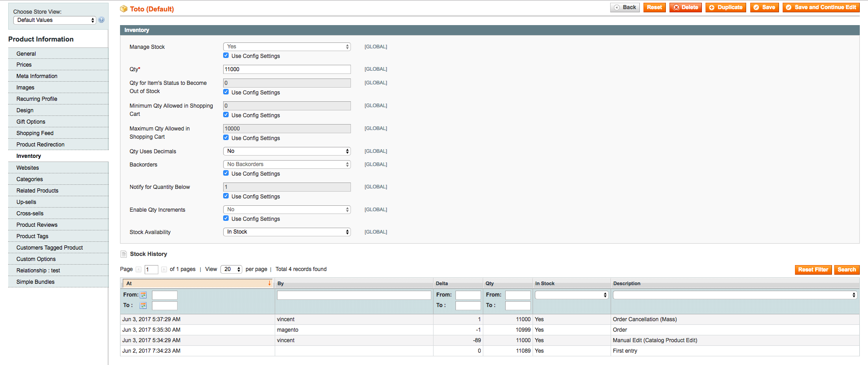Change the records per page dropdown
868x365 pixels.
click(x=231, y=269)
